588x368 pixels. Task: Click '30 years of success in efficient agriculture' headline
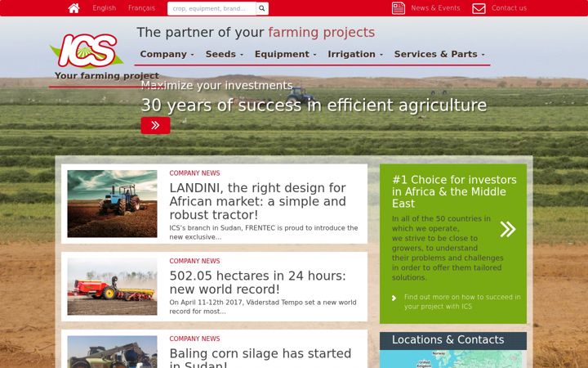tap(314, 105)
